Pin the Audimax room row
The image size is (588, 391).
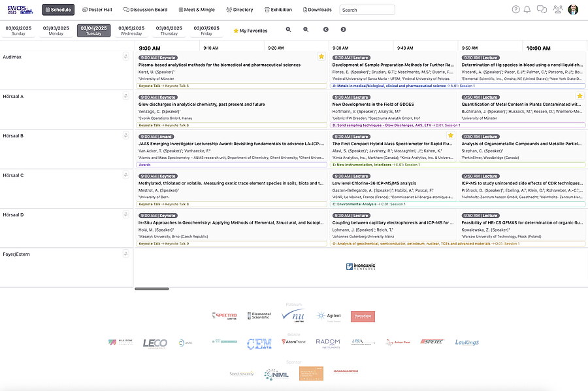tap(125, 57)
